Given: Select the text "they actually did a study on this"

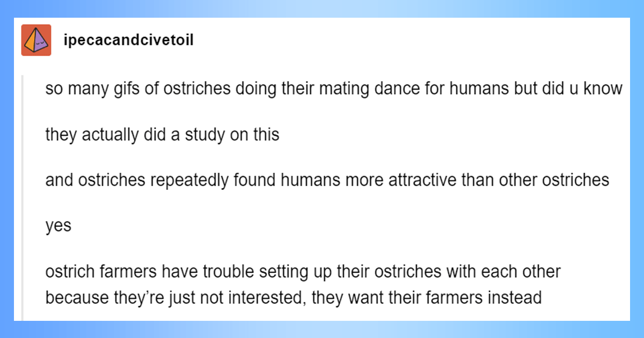Looking at the screenshot, I should [x=162, y=135].
